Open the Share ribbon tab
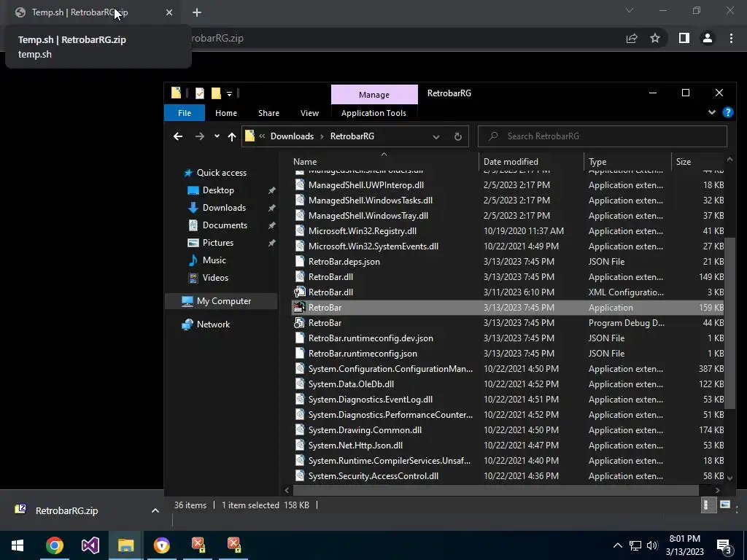 268,113
